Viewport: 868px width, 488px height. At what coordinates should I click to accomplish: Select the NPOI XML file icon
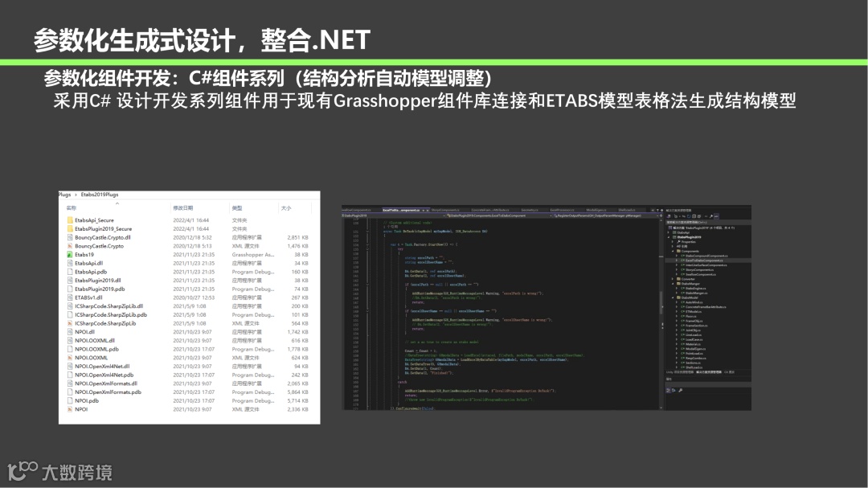click(70, 409)
